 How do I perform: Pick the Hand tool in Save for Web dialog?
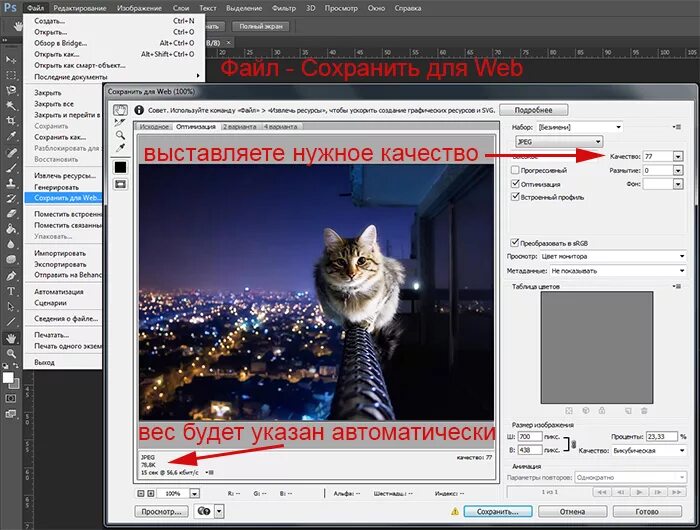120,110
